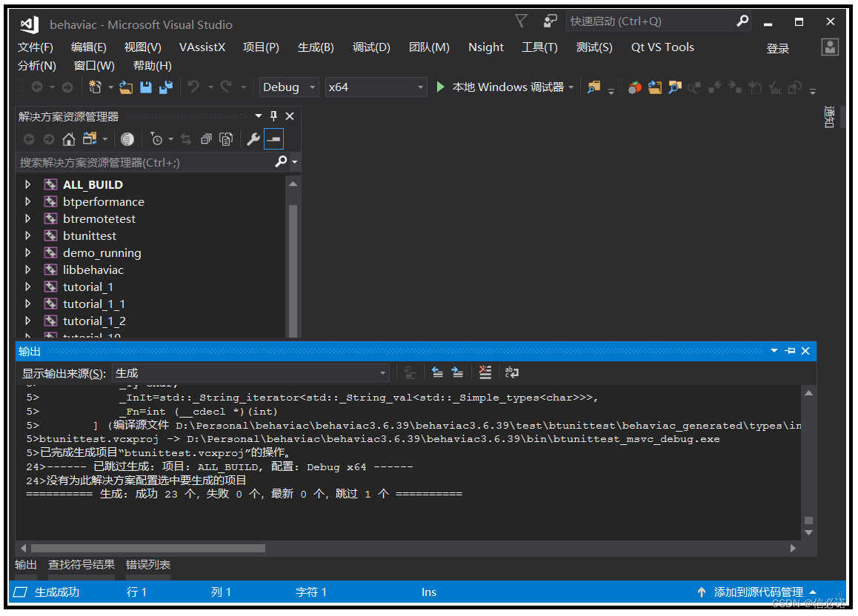Viewport: 858px width, 616px height.
Task: Select the btremotetest project
Action: click(99, 218)
